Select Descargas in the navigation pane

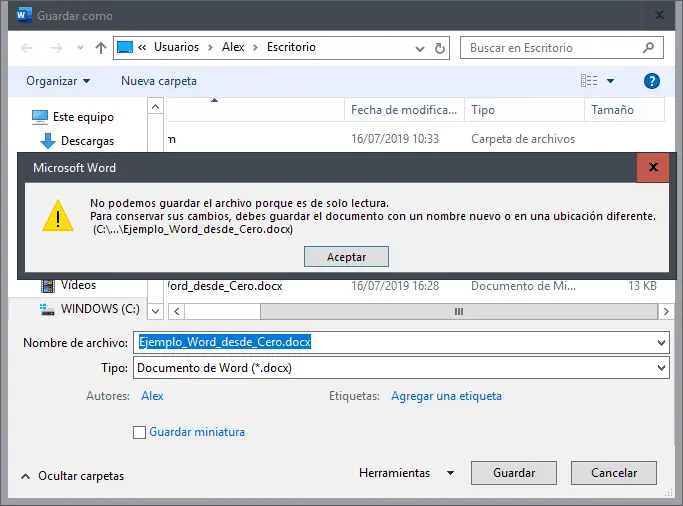pyautogui.click(x=88, y=141)
